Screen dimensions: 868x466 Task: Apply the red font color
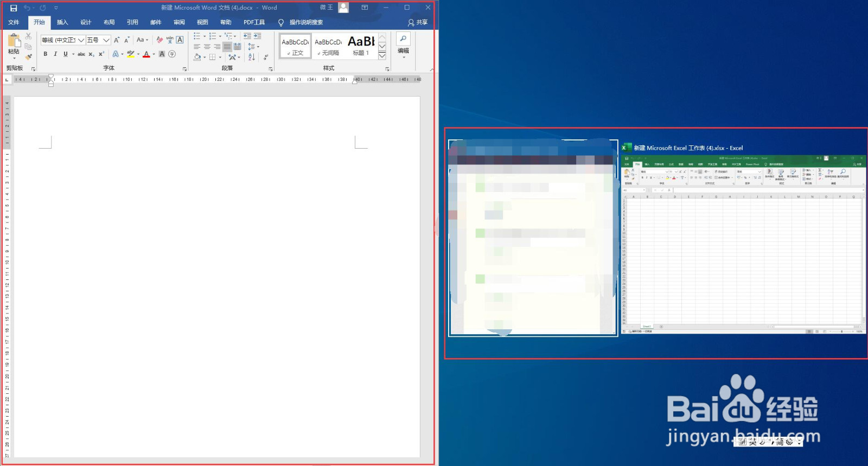(146, 54)
